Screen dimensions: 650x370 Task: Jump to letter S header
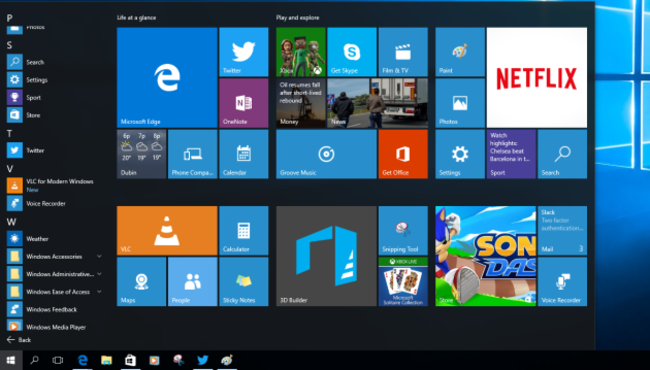tap(9, 45)
